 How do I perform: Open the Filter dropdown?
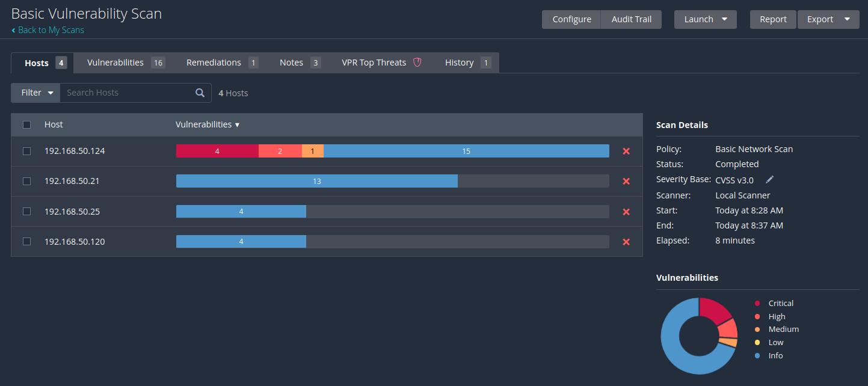pos(36,93)
